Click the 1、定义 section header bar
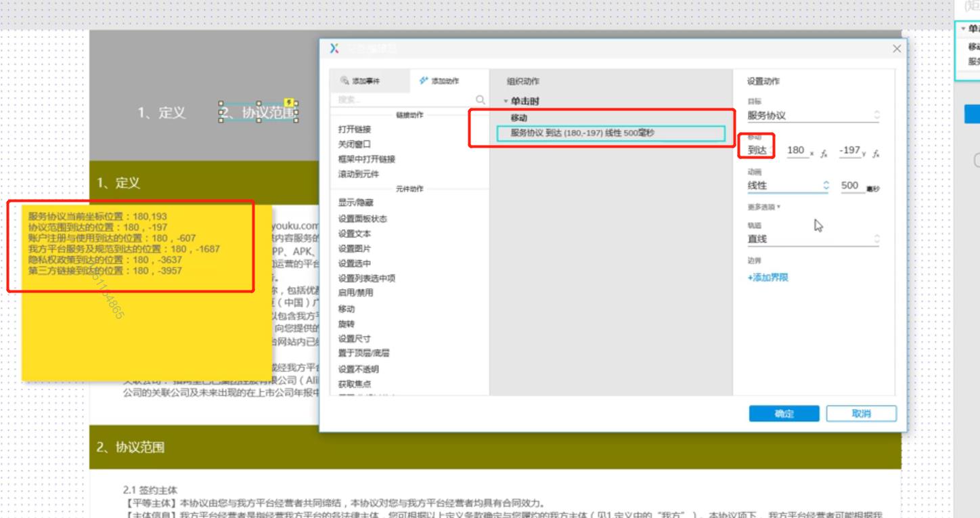The width and height of the screenshot is (980, 518). pos(203,183)
